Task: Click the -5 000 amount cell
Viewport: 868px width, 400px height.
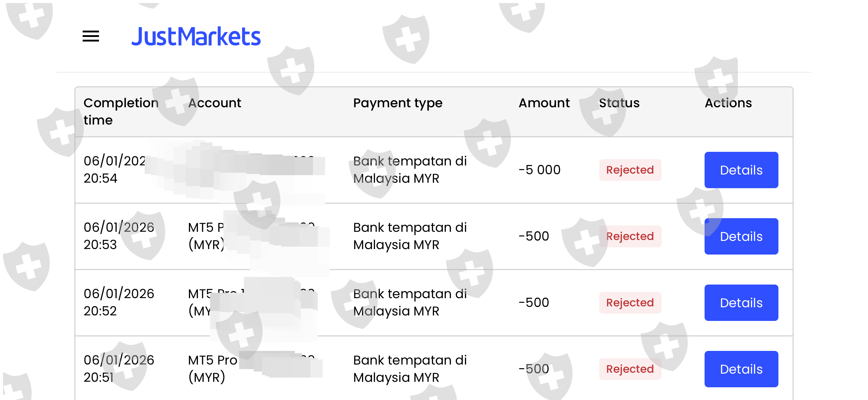Action: click(539, 170)
